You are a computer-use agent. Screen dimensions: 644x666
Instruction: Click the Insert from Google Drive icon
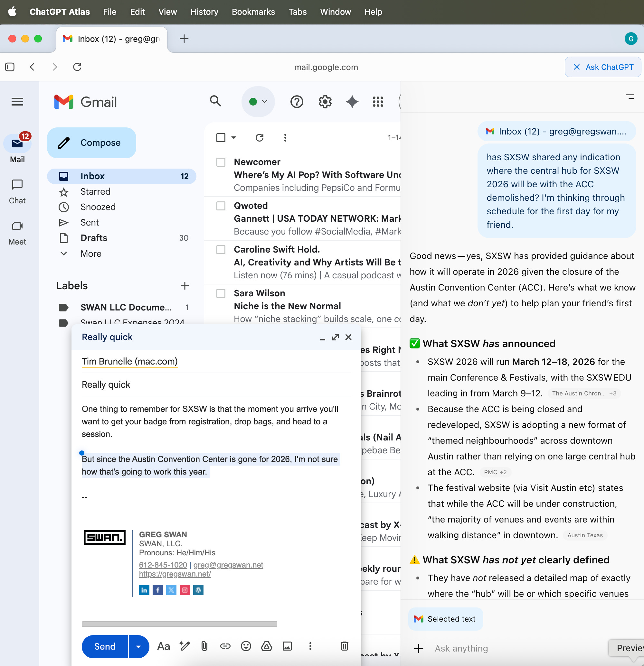[x=267, y=646]
